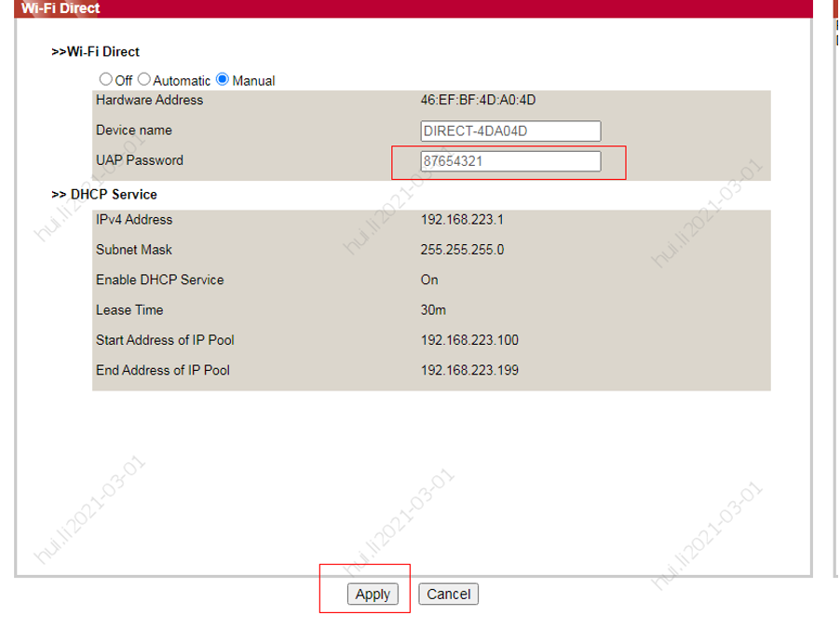This screenshot has height=629, width=840.
Task: Focus the UAP Password text box
Action: click(x=510, y=161)
